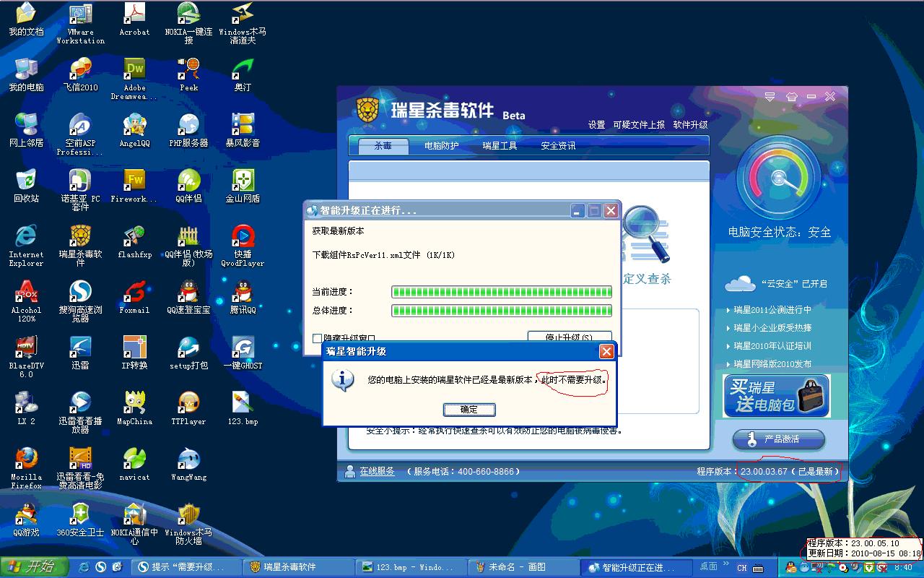Switch to the 电脑防护 tab
The width and height of the screenshot is (924, 578).
pos(441,146)
